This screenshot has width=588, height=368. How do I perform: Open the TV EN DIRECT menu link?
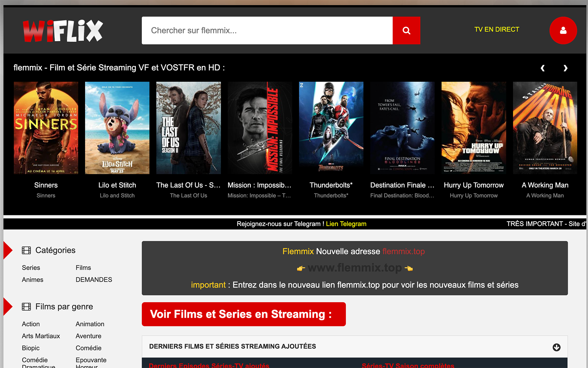(x=497, y=29)
